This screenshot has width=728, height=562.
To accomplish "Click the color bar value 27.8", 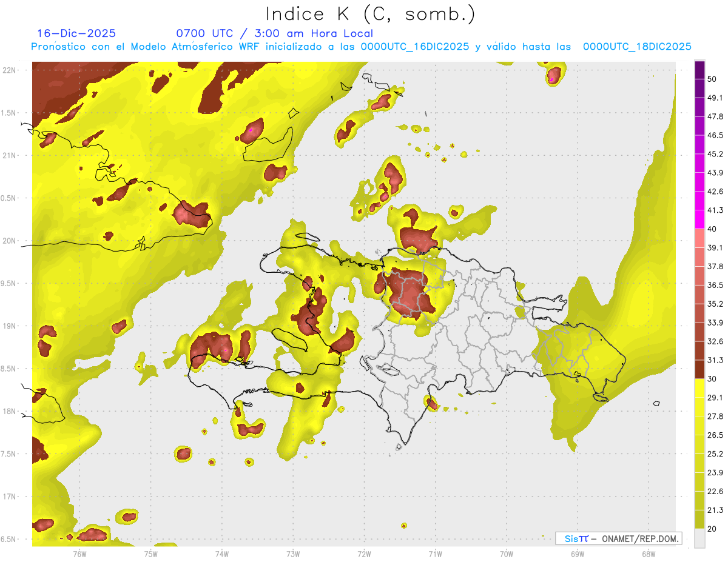I will coord(715,416).
